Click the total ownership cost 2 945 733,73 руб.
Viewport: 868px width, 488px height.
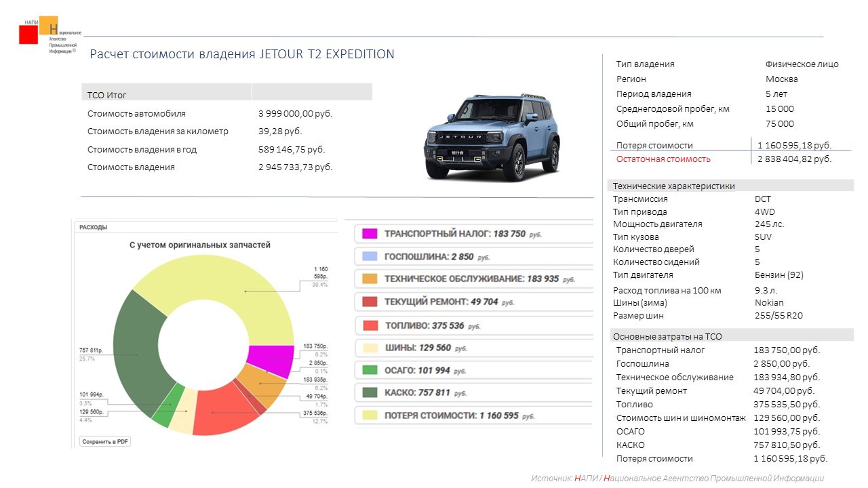coord(296,167)
